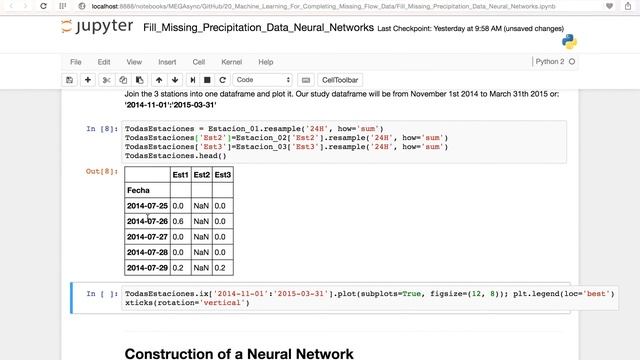Image resolution: width=640 pixels, height=360 pixels.
Task: Select the empty In [ ] plot code cell
Action: point(369,298)
